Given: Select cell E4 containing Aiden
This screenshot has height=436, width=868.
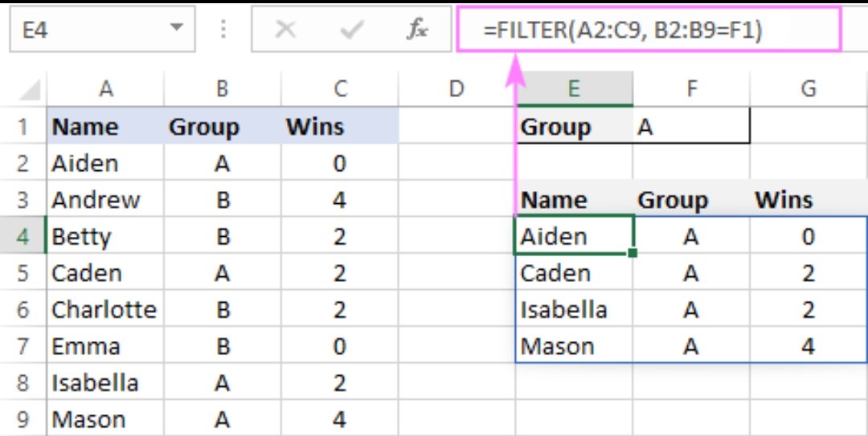Looking at the screenshot, I should (x=574, y=236).
